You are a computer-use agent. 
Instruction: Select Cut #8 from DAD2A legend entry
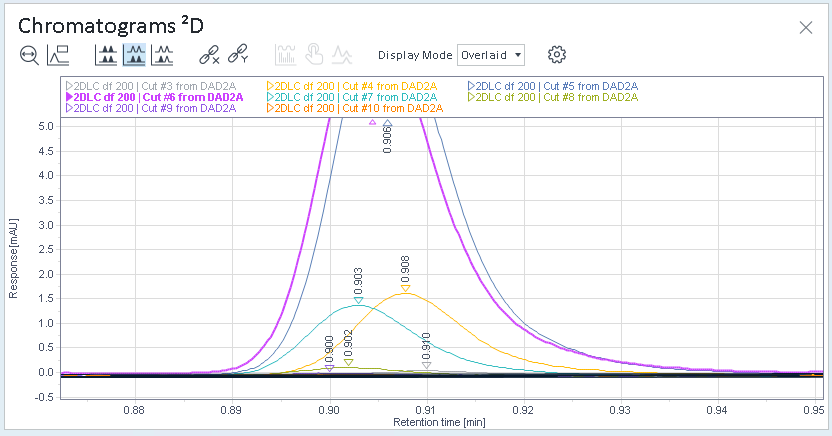[552, 97]
